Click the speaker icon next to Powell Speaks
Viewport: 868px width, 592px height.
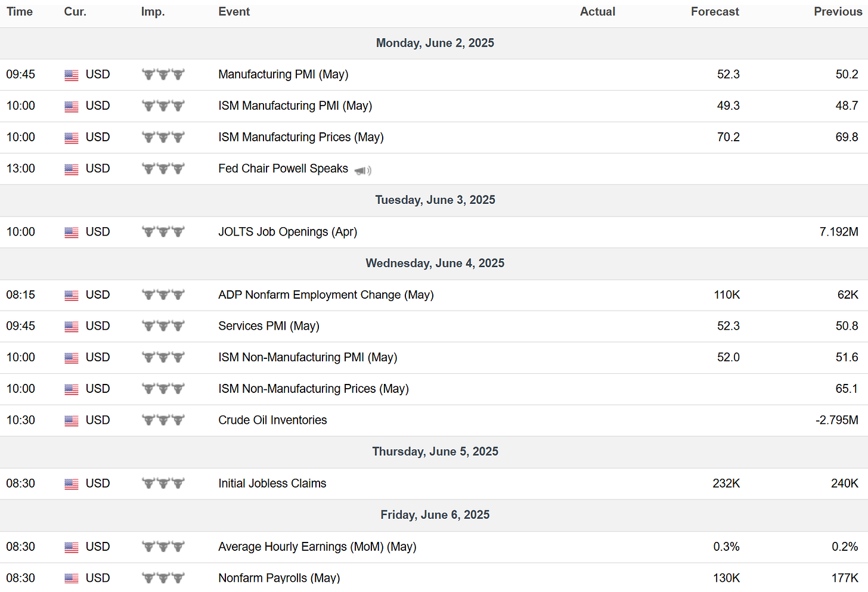coord(363,171)
